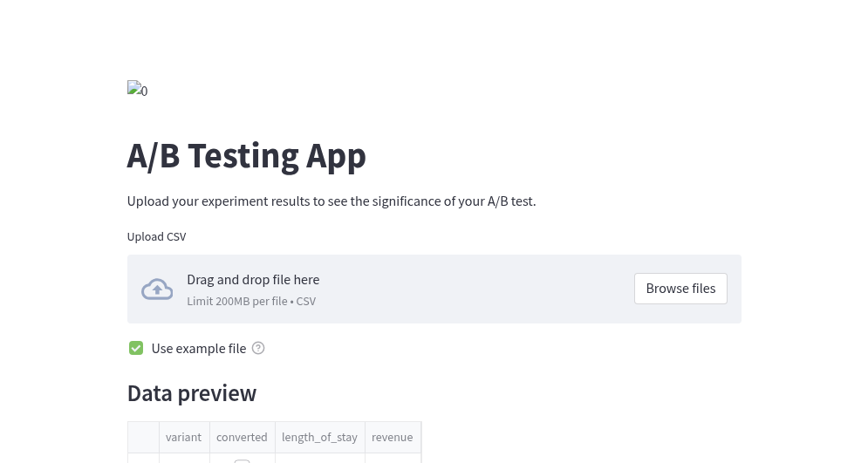Click the A/B Testing App title
Screen dimensions: 868x463
246,156
